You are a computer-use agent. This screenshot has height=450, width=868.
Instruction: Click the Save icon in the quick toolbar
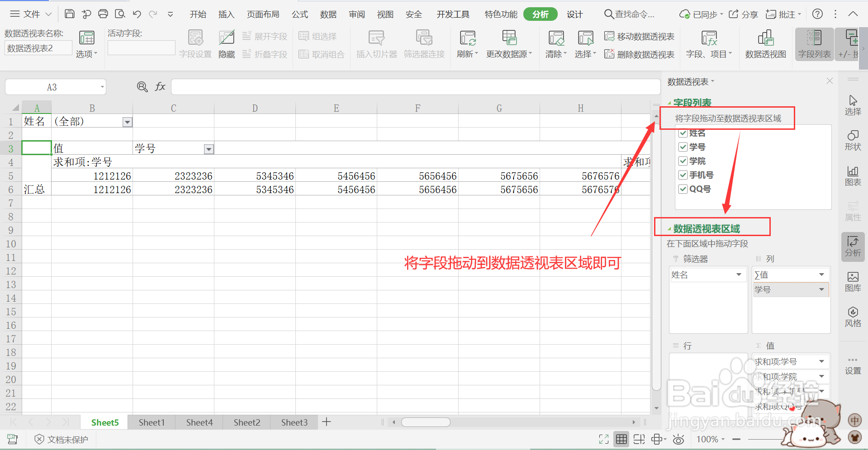click(x=69, y=14)
